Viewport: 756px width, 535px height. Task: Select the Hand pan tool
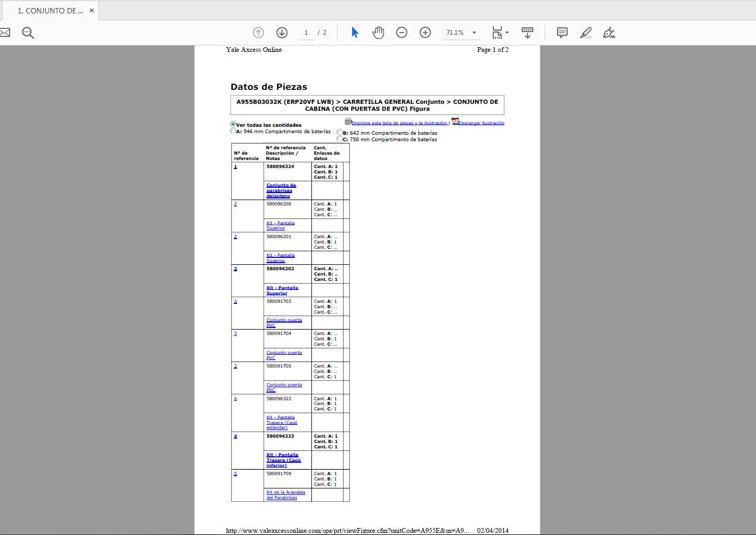[x=378, y=33]
